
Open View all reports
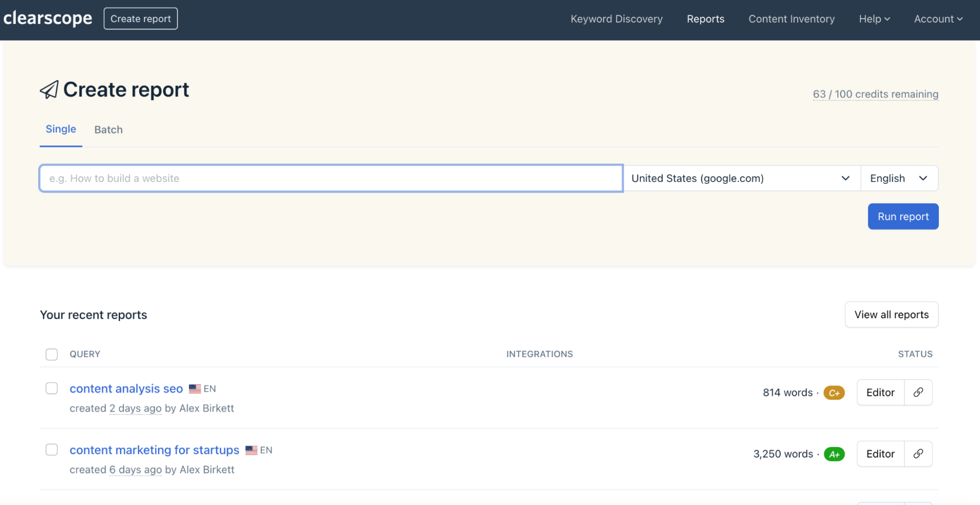pos(891,314)
